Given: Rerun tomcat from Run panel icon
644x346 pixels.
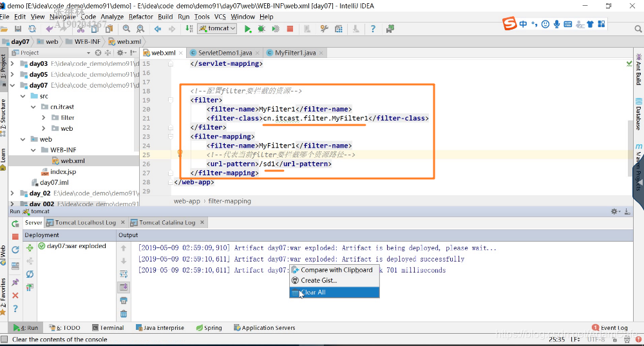Looking at the screenshot, I should tap(15, 224).
